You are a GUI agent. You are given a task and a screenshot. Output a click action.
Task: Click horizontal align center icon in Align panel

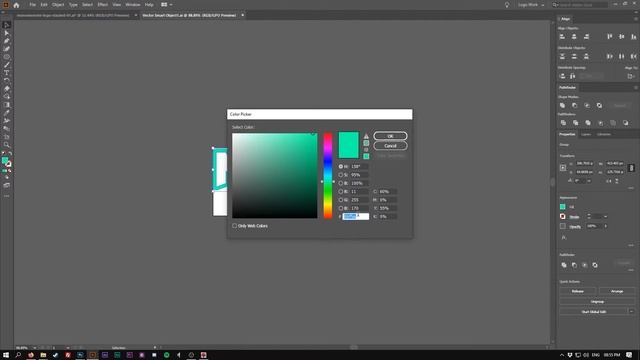click(574, 37)
